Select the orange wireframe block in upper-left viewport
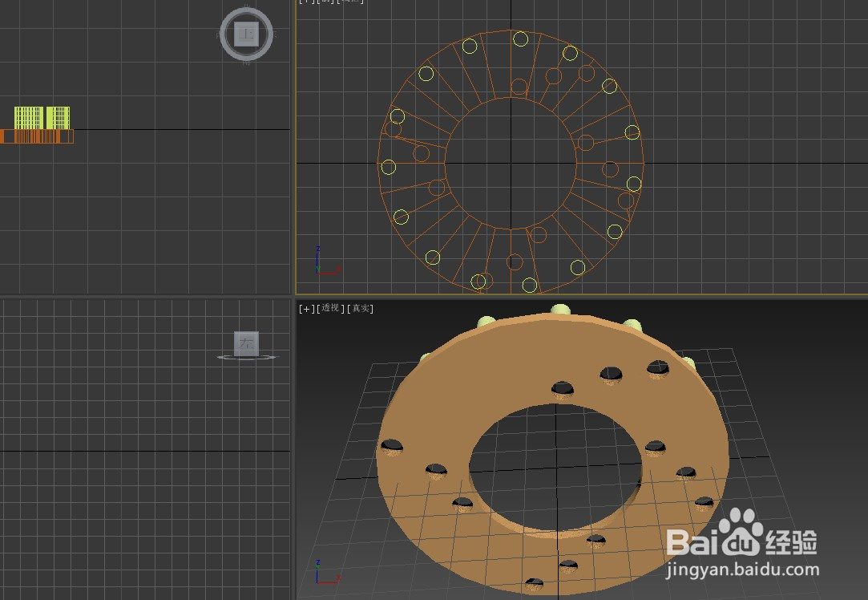Screen dimensions: 868x600 37,136
